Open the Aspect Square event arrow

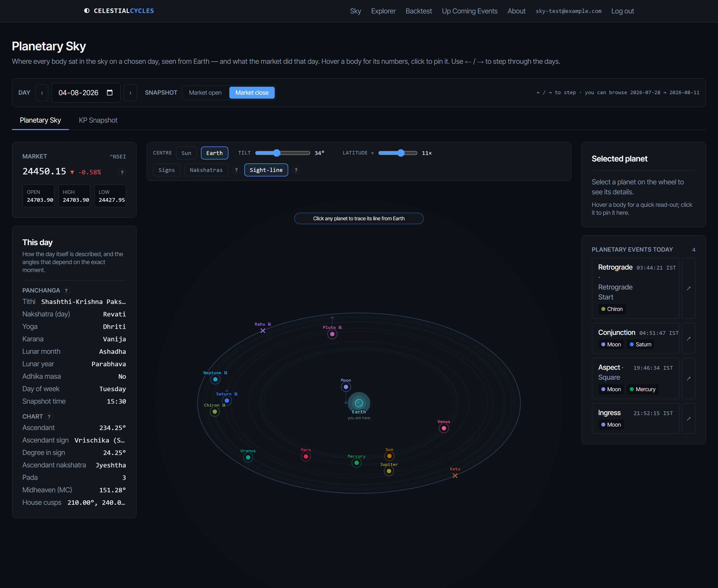688,378
